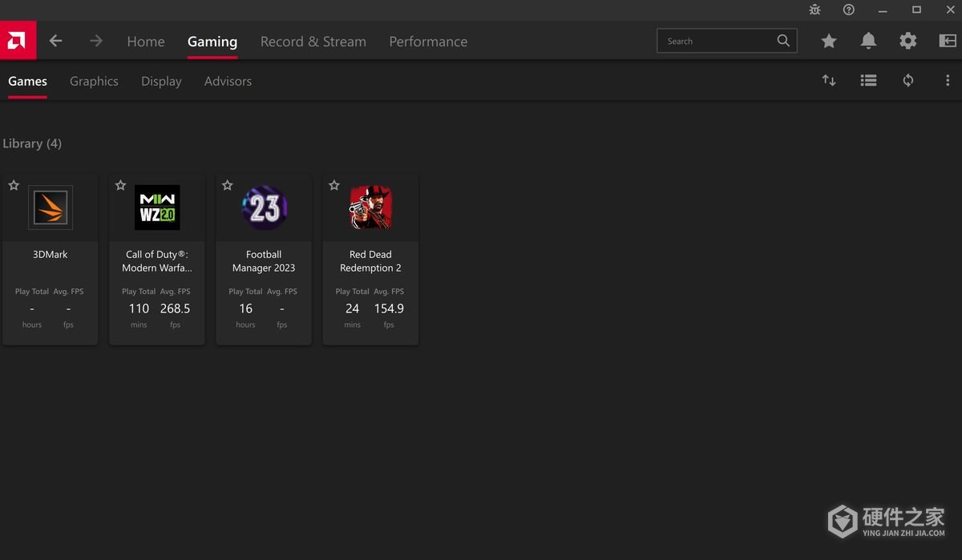Viewport: 962px width, 560px height.
Task: Click the sort arrows icon
Action: (x=829, y=80)
